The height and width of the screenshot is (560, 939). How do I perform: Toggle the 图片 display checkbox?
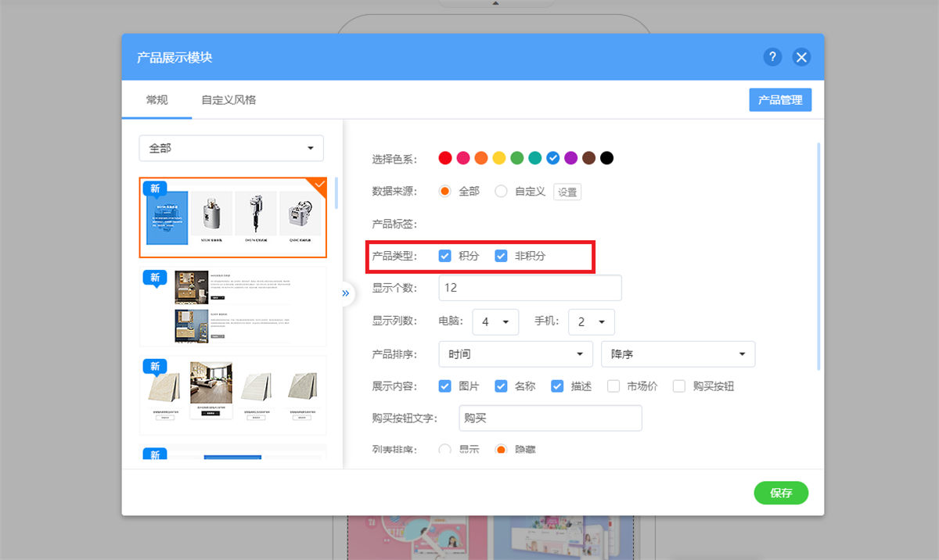point(445,386)
